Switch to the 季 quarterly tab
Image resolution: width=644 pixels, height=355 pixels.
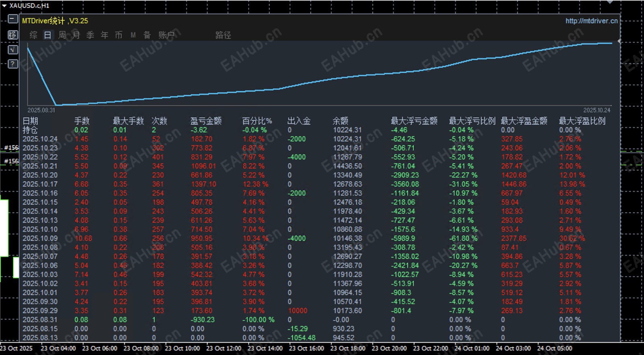point(90,35)
